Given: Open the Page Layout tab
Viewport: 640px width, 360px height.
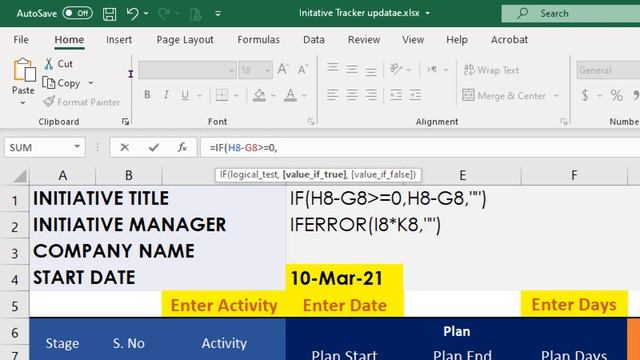Looking at the screenshot, I should (x=185, y=40).
